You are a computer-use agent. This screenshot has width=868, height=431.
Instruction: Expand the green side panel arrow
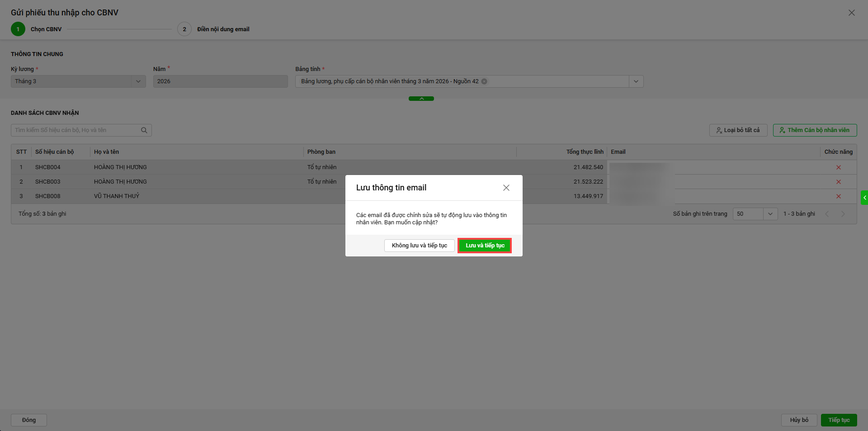tap(864, 198)
